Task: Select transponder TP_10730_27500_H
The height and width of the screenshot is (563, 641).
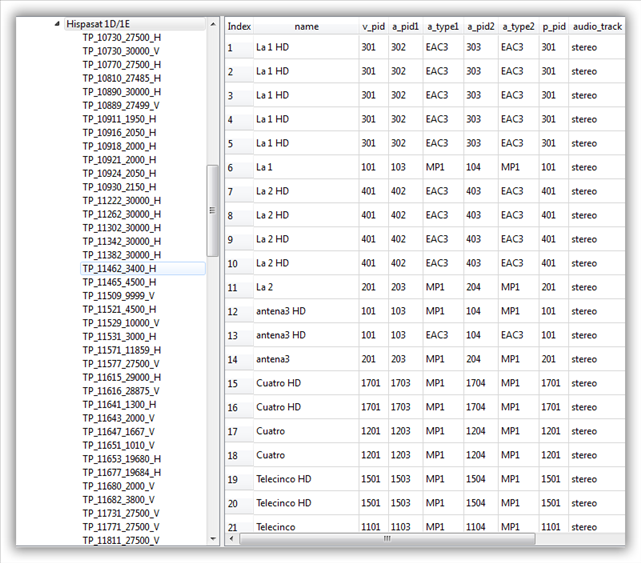Action: click(122, 38)
